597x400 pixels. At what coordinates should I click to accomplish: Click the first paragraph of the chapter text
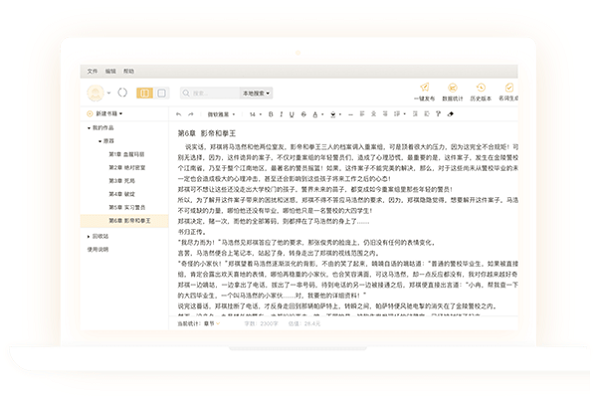[x=348, y=163]
